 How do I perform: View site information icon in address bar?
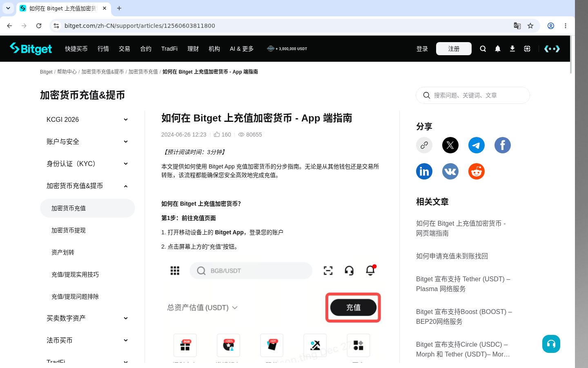[x=56, y=26]
